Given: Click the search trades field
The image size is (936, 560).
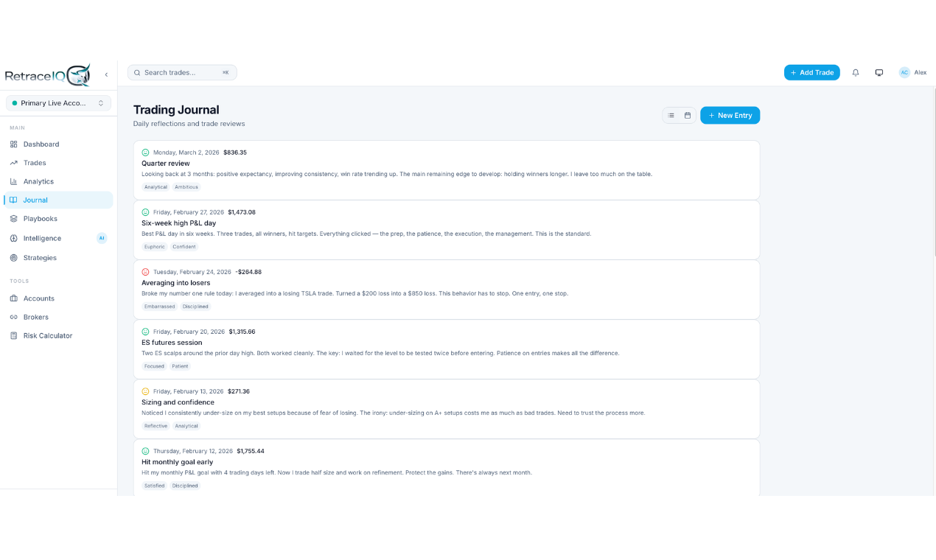Looking at the screenshot, I should (181, 72).
